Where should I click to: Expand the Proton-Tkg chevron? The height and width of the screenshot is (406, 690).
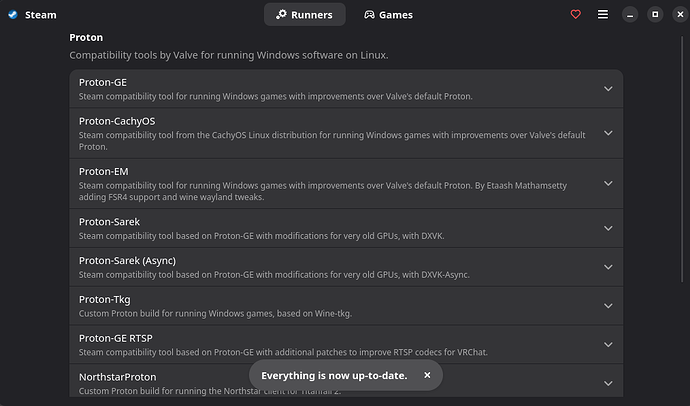pos(608,306)
